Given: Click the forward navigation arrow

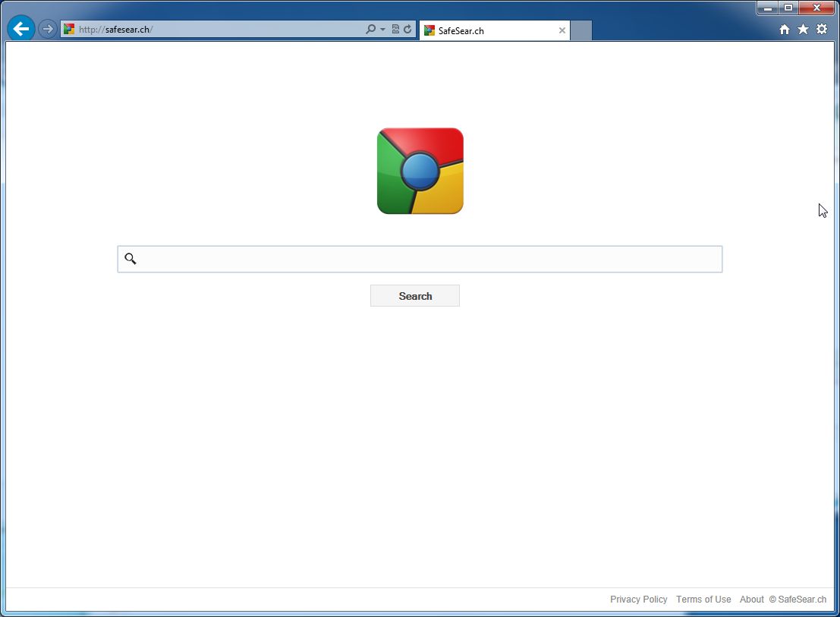Looking at the screenshot, I should click(47, 29).
